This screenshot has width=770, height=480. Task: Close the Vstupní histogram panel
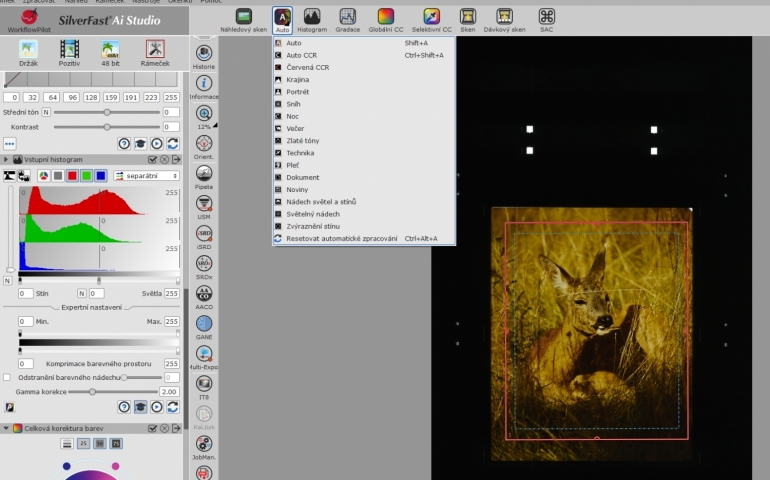165,159
